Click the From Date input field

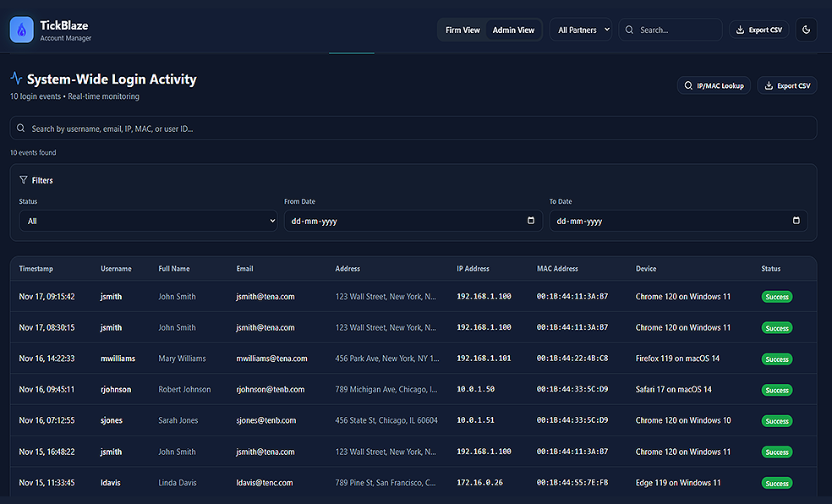tap(406, 221)
